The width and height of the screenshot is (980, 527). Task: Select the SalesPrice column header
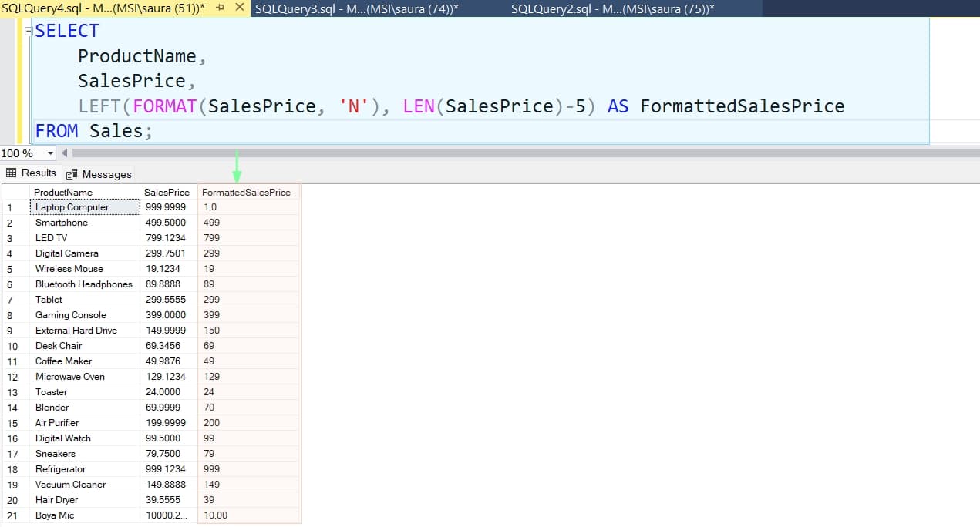pyautogui.click(x=167, y=192)
